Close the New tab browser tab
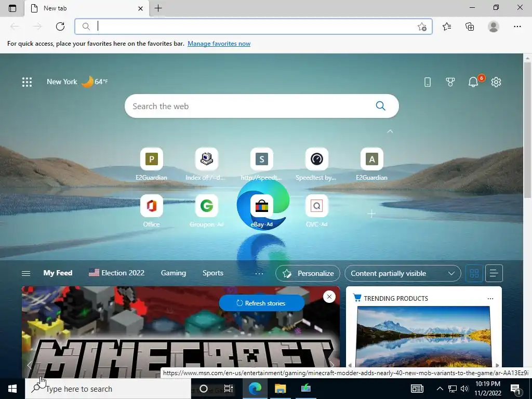This screenshot has width=532, height=399. pyautogui.click(x=140, y=8)
